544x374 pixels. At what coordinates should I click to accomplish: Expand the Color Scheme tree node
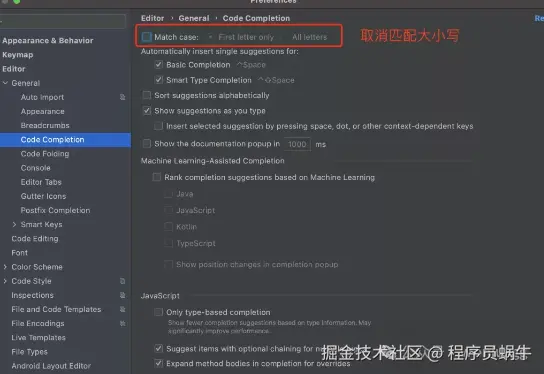tap(5, 267)
